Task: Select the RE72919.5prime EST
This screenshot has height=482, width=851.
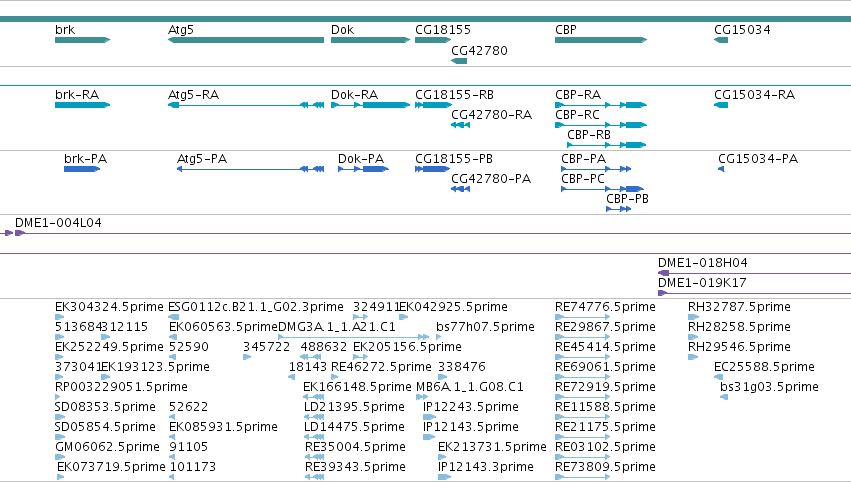Action: pyautogui.click(x=583, y=397)
